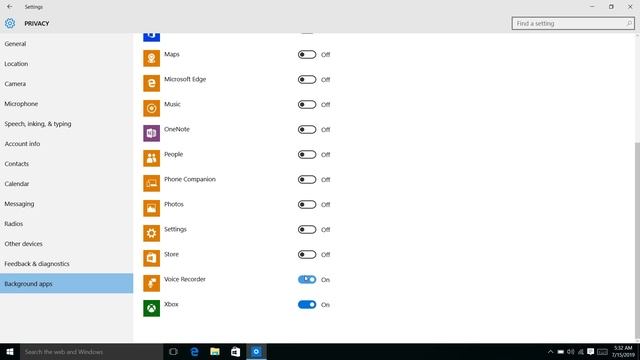Viewport: 640px width, 360px height.
Task: Turn on the Microsoft Edge background toggle
Action: pos(307,80)
